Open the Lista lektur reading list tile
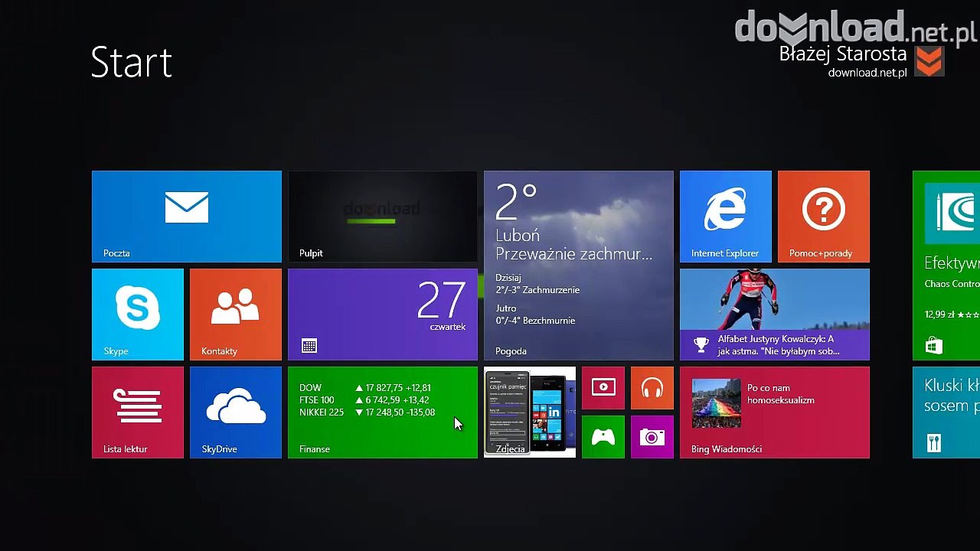980x551 pixels. point(138,412)
